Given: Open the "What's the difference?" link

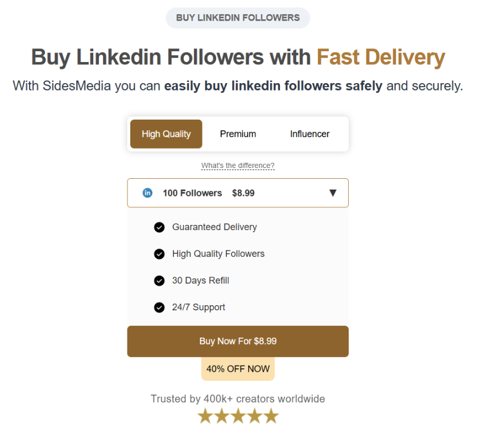Looking at the screenshot, I should 238,166.
